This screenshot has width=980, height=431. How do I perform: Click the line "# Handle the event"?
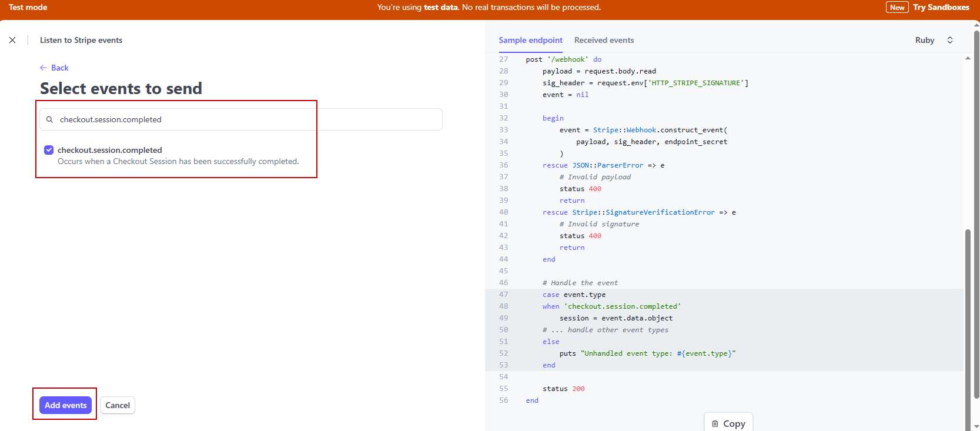pos(580,283)
